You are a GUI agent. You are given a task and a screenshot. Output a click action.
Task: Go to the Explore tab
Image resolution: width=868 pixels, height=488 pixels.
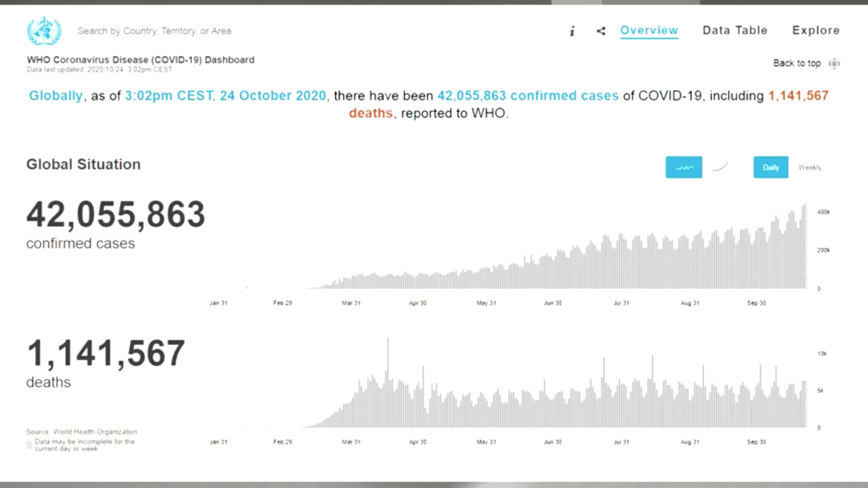click(815, 31)
